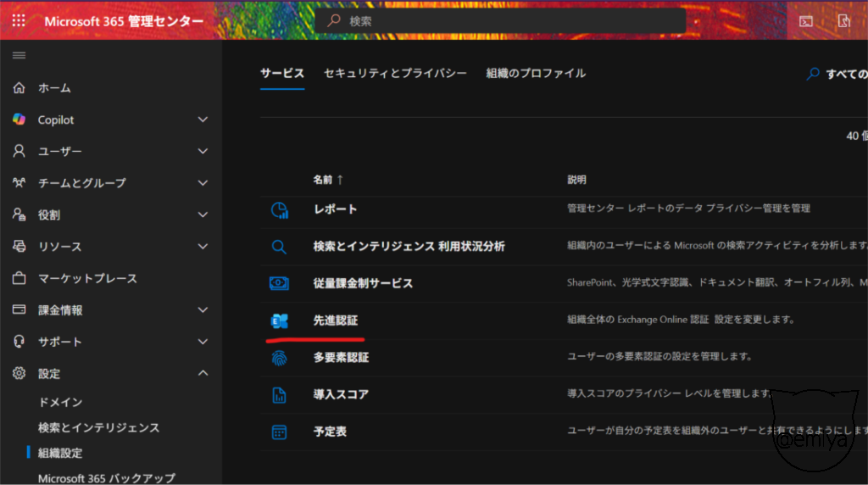Click the fingerprint icon for 多要素認証

pyautogui.click(x=279, y=358)
